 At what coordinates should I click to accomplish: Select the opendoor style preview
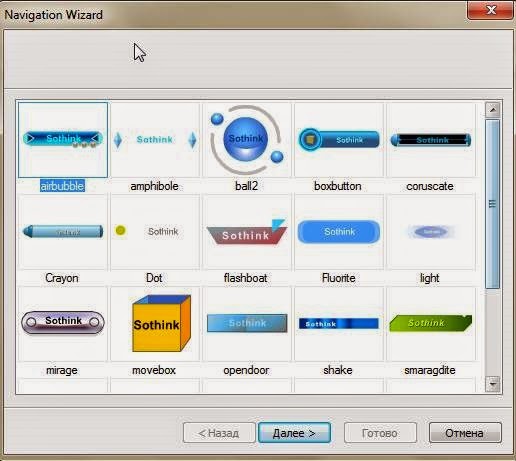247,324
